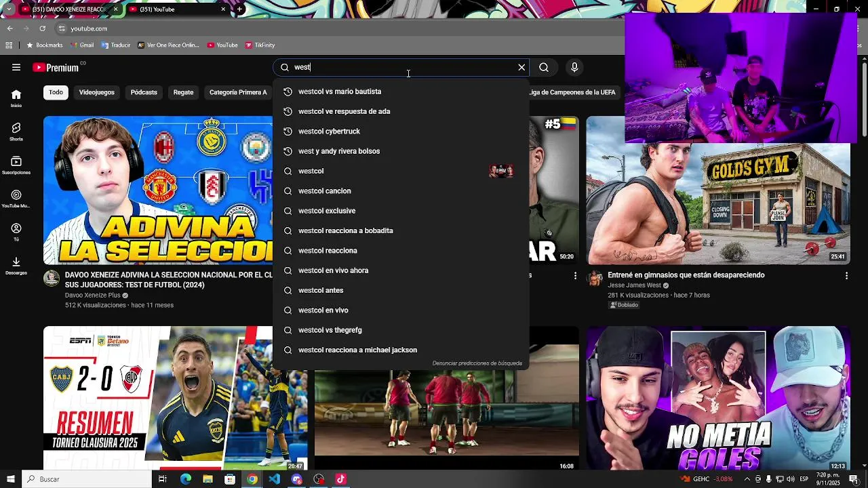Open Shorts in the sidebar

click(16, 131)
